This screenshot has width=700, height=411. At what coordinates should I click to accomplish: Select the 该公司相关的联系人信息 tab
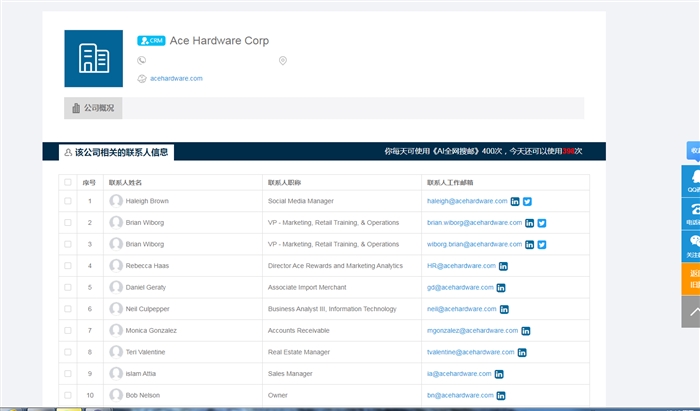pos(117,153)
